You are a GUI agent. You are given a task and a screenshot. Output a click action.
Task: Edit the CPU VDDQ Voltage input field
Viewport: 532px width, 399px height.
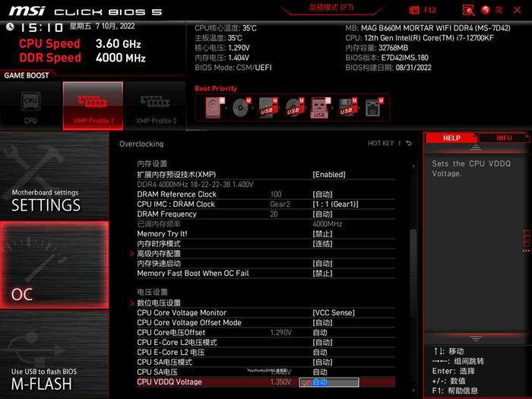[329, 382]
